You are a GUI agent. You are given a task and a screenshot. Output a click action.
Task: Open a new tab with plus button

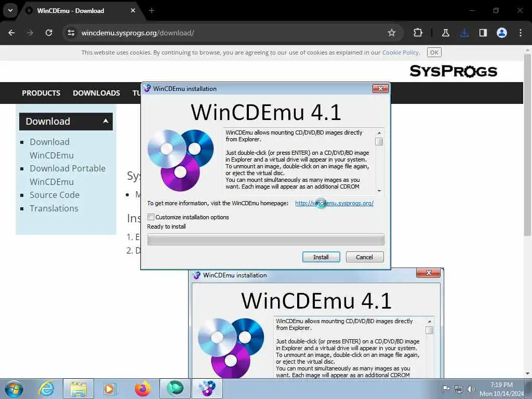[x=152, y=10]
